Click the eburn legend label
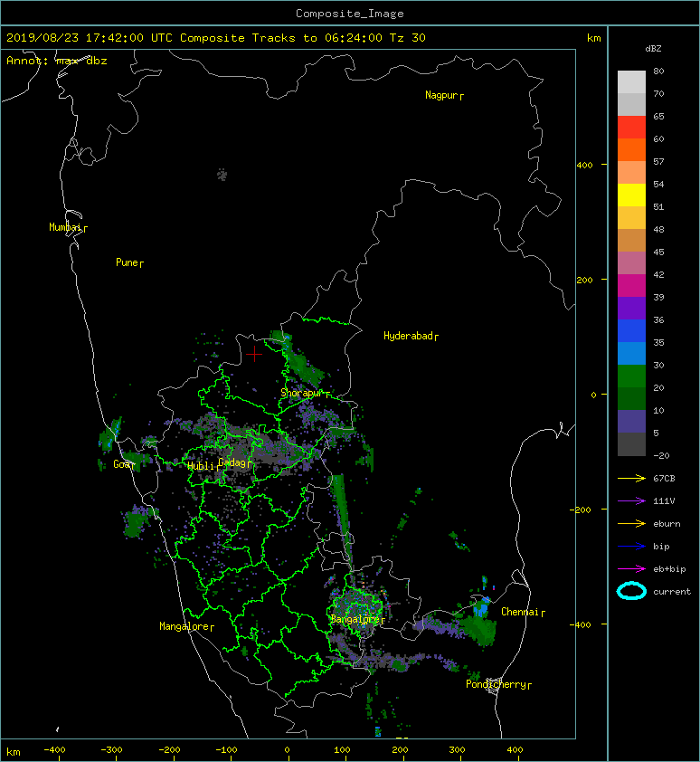The image size is (700, 762). click(x=667, y=523)
